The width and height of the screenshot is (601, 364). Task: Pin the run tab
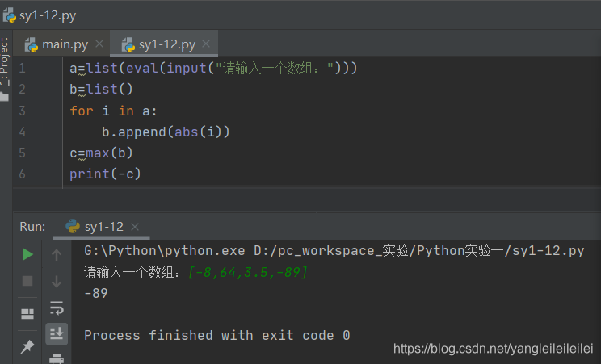27,347
